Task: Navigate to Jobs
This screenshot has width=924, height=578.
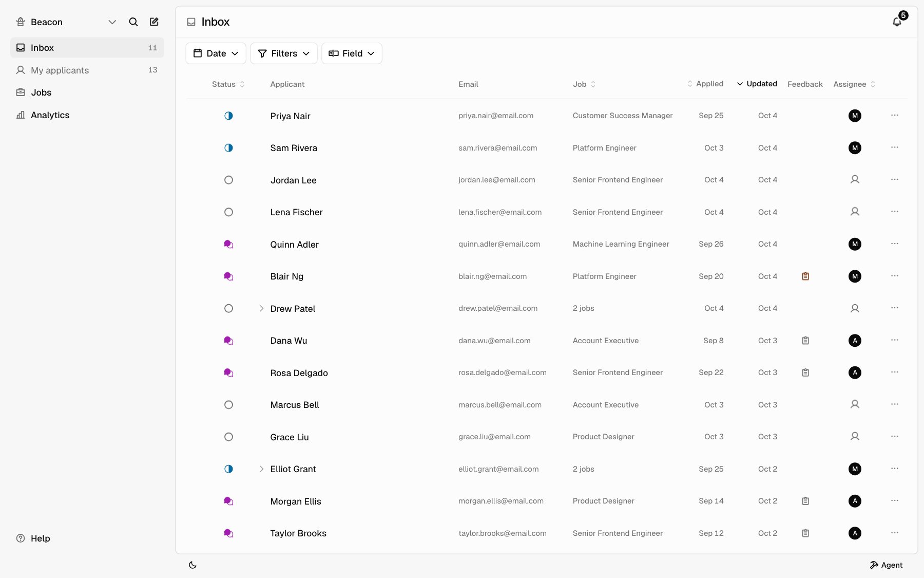Action: pos(87,92)
